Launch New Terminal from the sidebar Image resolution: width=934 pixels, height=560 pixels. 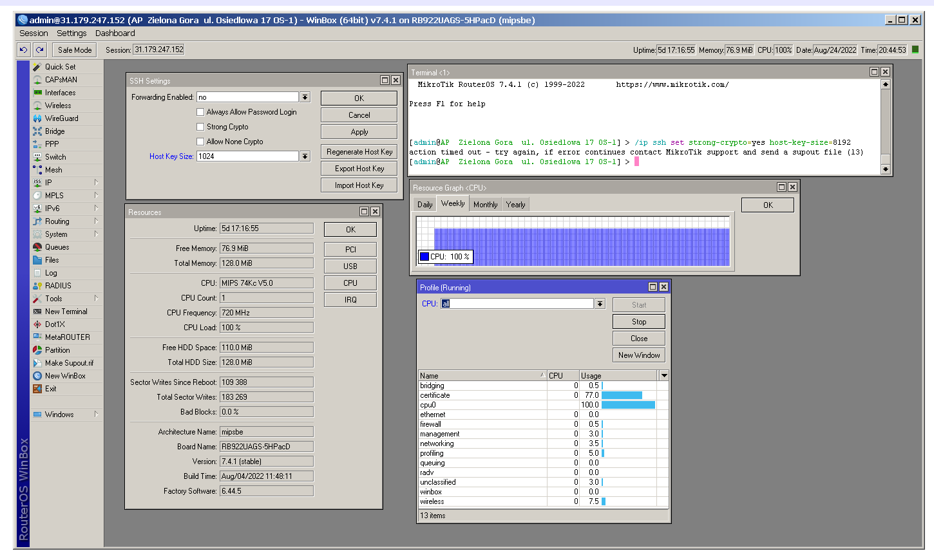tap(66, 312)
